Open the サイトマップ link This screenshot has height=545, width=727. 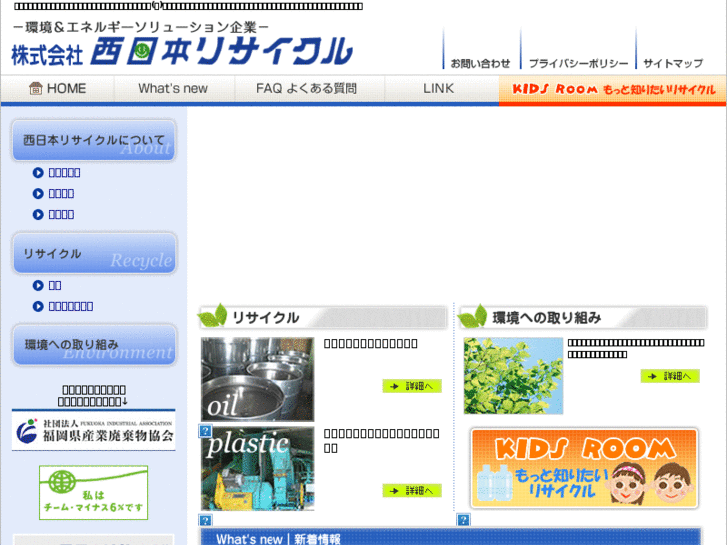coord(673,63)
